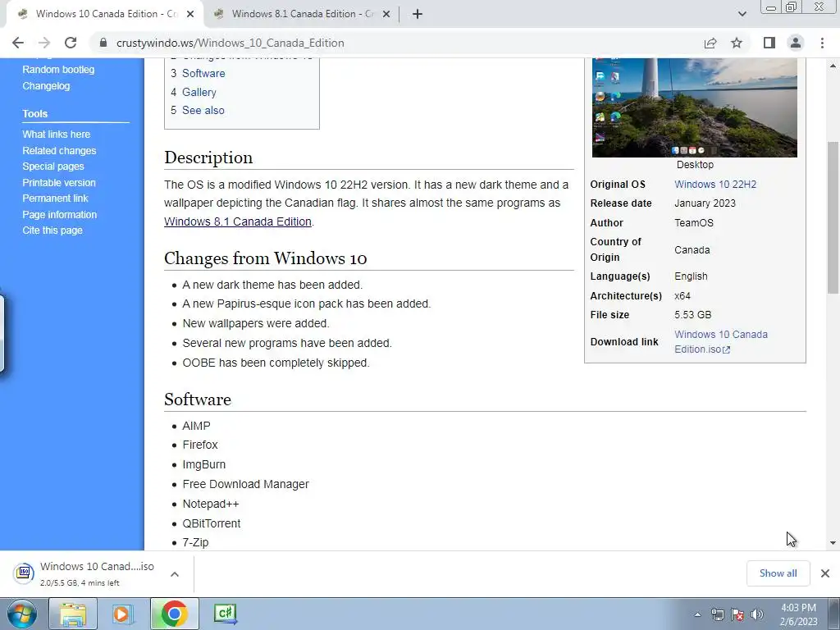The image size is (840, 630).
Task: Click the Description section heading
Action: [208, 157]
